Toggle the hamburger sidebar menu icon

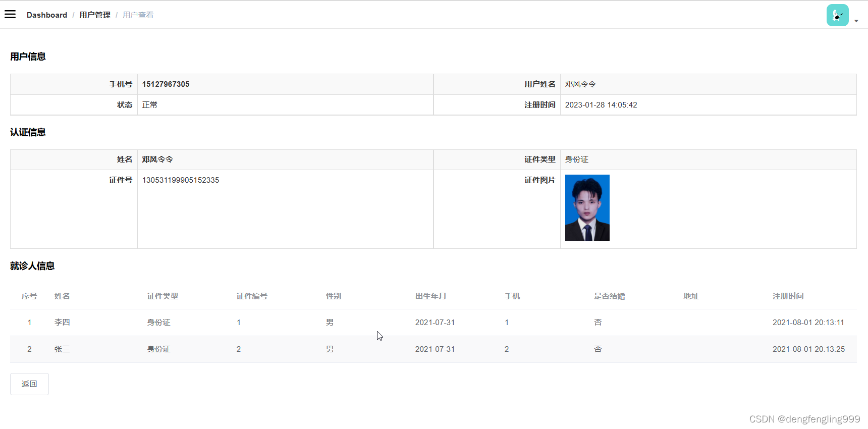tap(10, 14)
